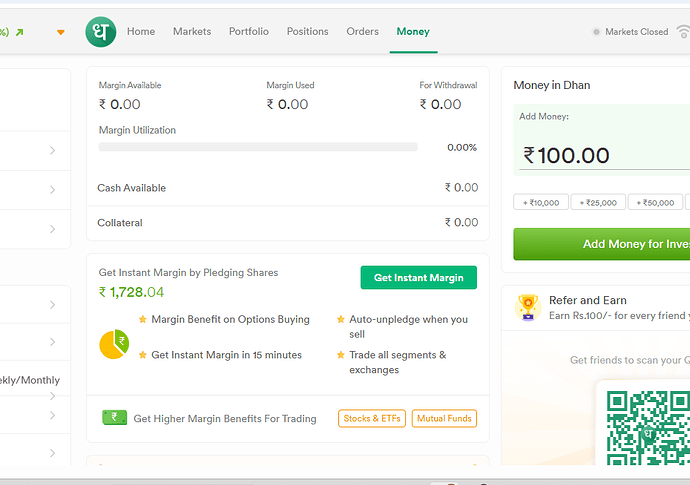
Task: Open the Markets tab
Action: tap(192, 32)
